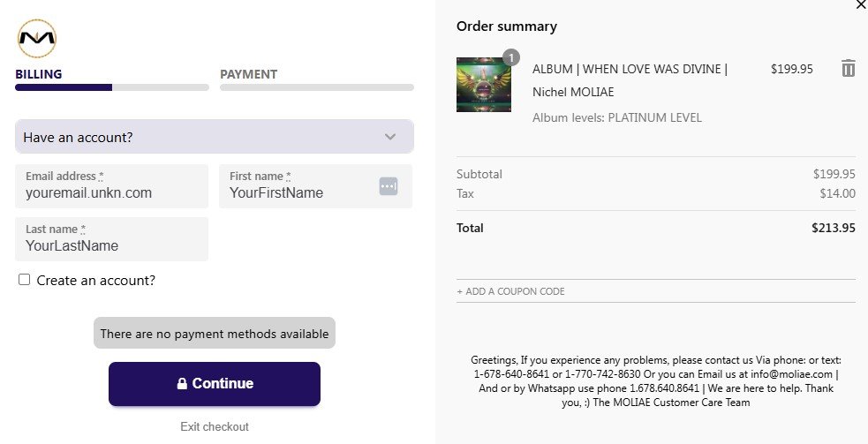Screen dimensions: 868x444
Task: Click the MOLIAE logo icon
Action: (x=36, y=38)
